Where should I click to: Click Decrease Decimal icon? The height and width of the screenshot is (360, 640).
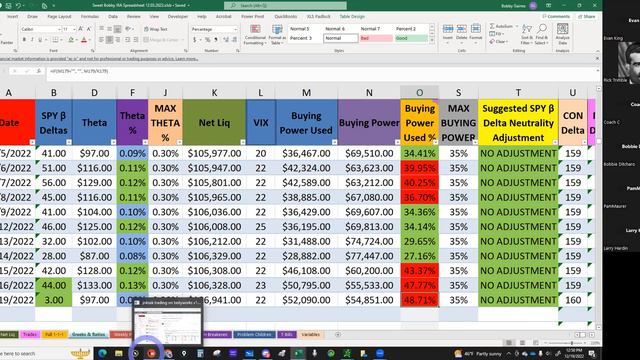(x=234, y=40)
